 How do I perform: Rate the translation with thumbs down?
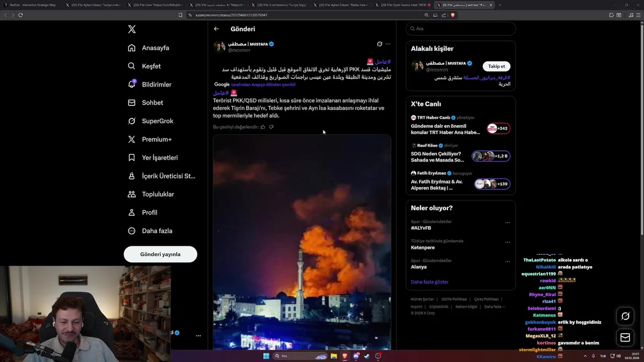tap(271, 127)
